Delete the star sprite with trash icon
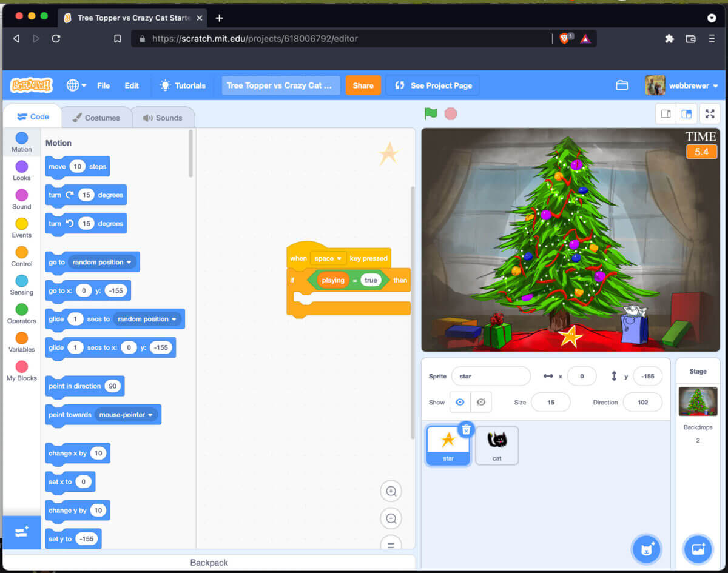Viewport: 728px width, 573px height. 466,430
